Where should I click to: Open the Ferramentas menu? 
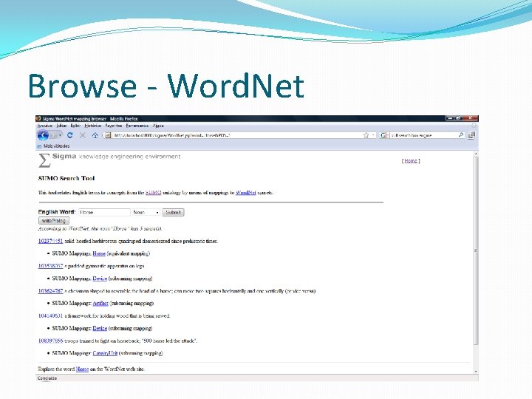pyautogui.click(x=137, y=126)
